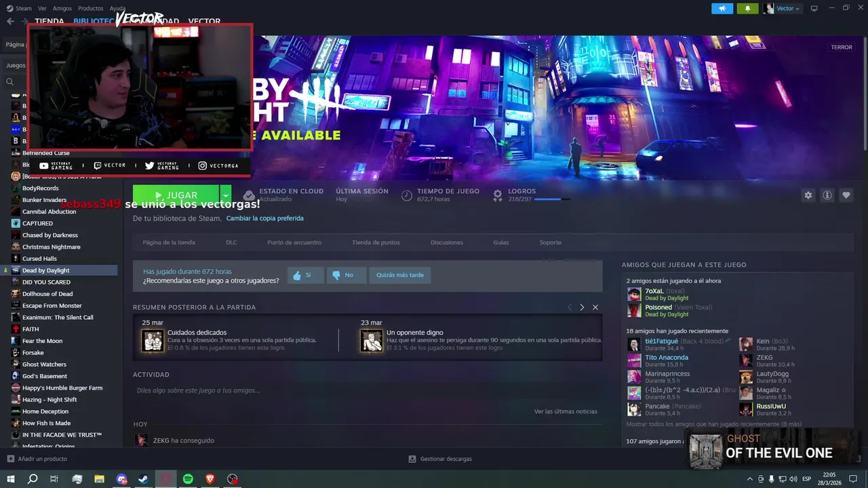Open Discord from the taskbar
The height and width of the screenshot is (488, 868).
pos(122,479)
